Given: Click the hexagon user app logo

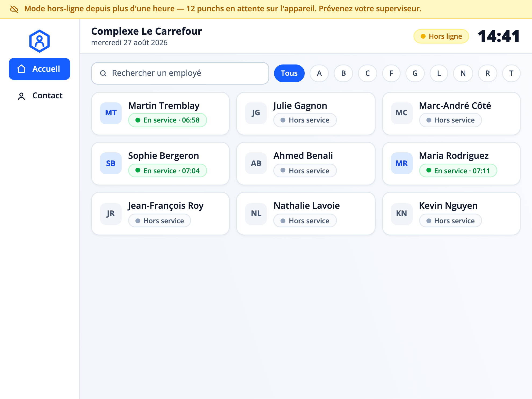Looking at the screenshot, I should click(39, 41).
